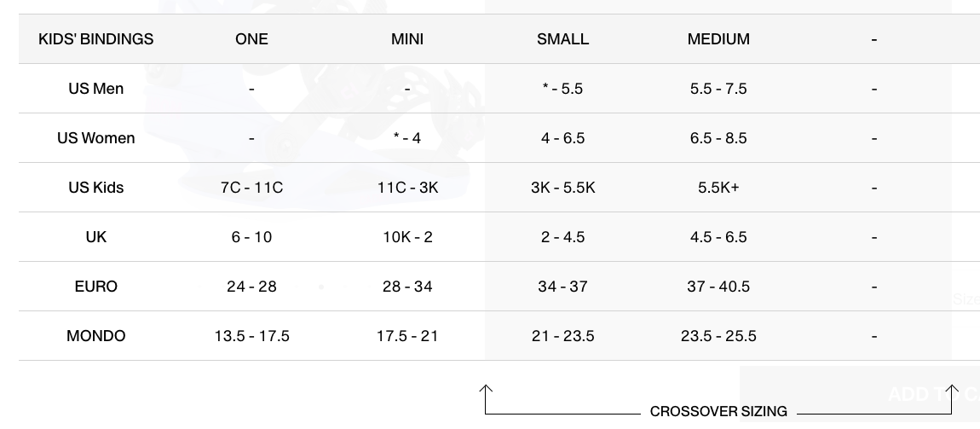Click the 11C - 3K size cell

click(407, 188)
